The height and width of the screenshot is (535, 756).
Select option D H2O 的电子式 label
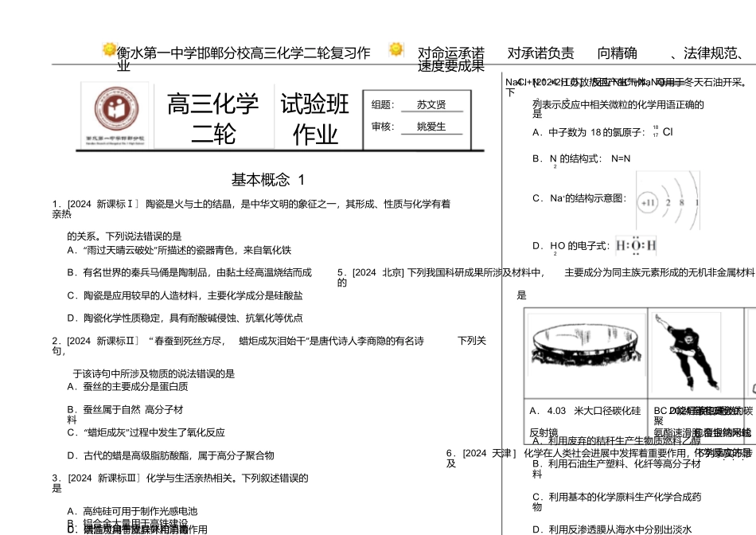[572, 247]
